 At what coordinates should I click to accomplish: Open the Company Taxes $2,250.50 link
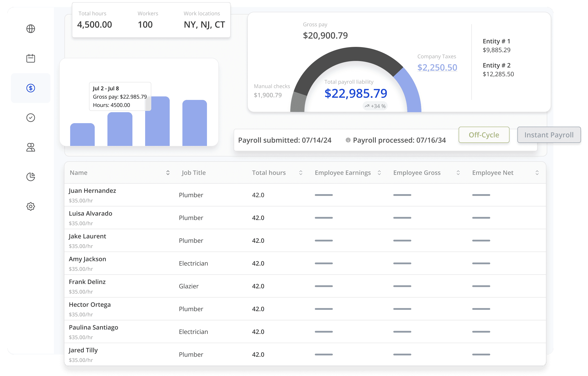(x=437, y=67)
